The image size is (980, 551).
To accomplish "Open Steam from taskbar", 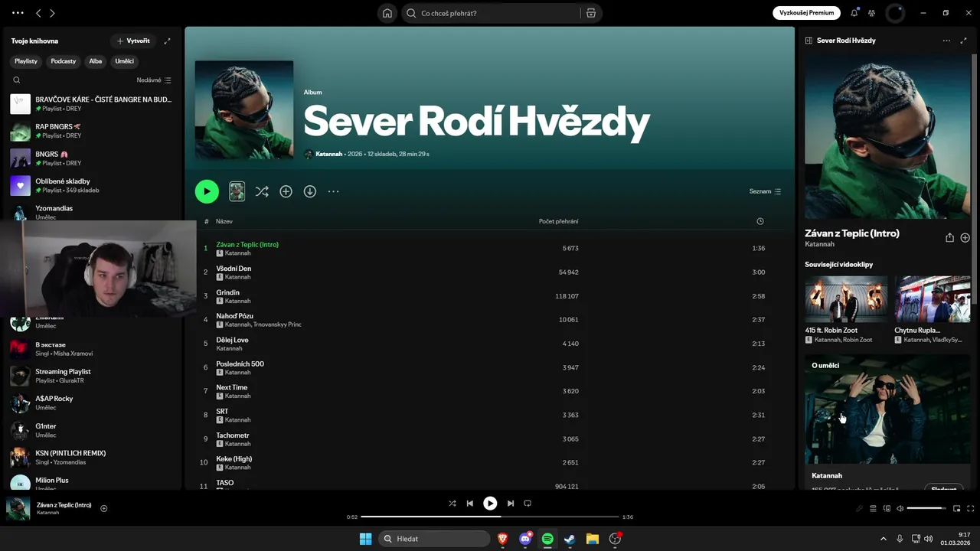I will tap(570, 539).
